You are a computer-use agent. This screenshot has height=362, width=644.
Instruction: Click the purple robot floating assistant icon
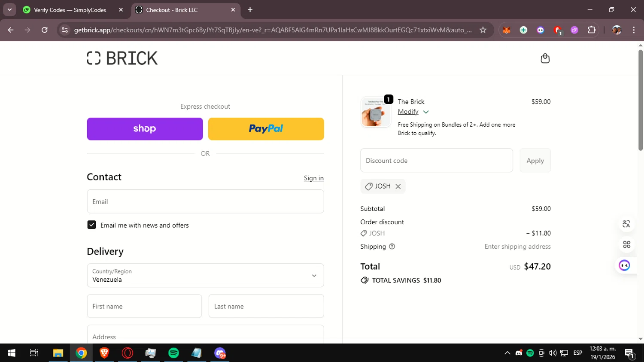tap(624, 265)
